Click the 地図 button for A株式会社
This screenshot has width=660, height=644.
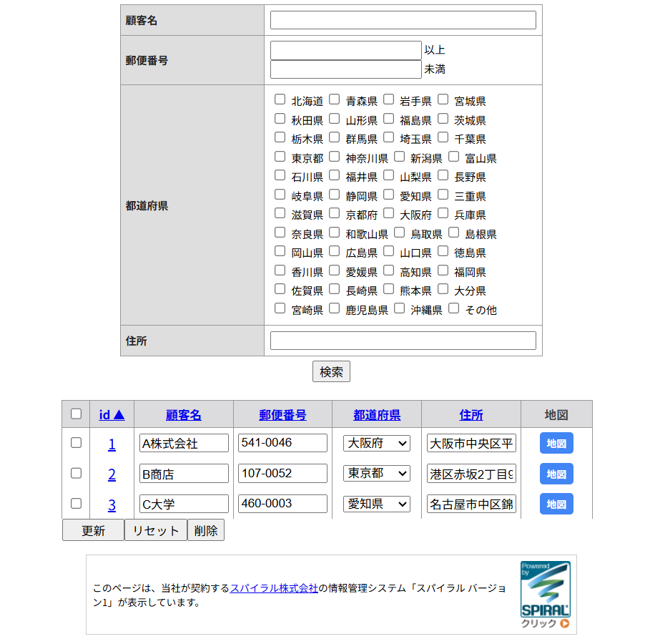coord(556,444)
